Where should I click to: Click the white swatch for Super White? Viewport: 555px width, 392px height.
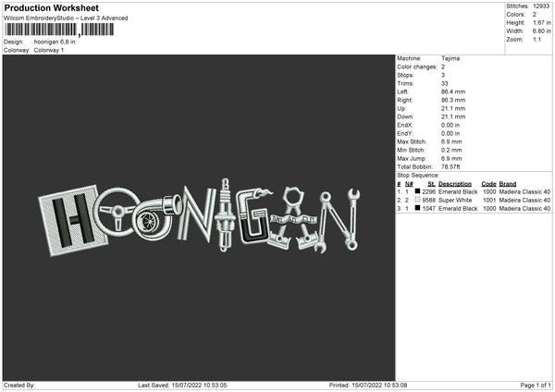[x=417, y=200]
